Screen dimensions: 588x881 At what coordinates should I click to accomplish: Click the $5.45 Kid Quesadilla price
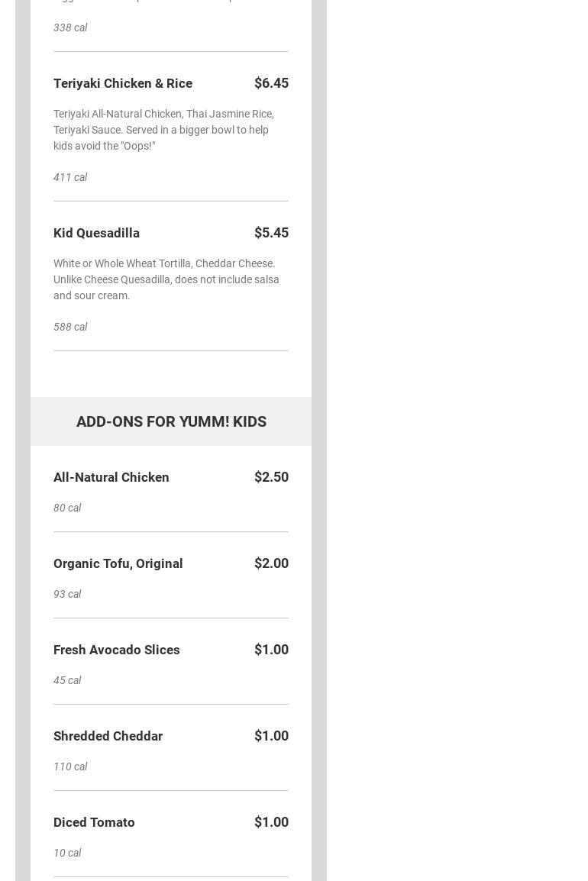[x=271, y=233]
